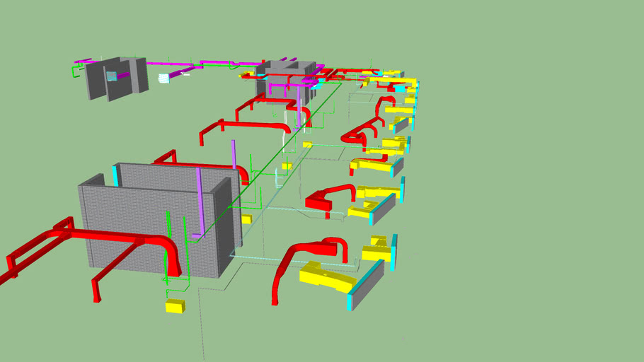
Task: Select the small white grille box near top left
Action: (164, 76)
